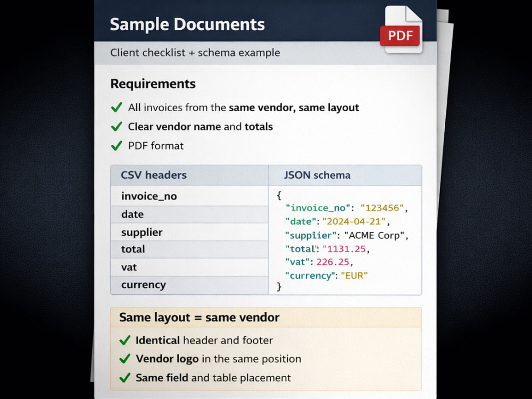
Task: Click the checkmark beside Same field line
Action: (125, 378)
